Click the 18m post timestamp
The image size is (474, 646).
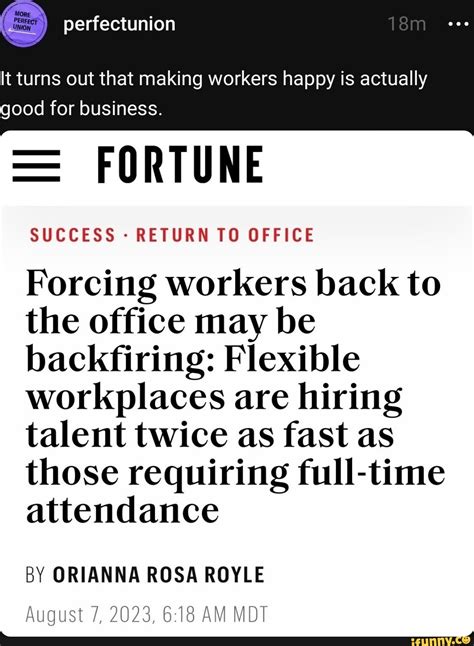tap(406, 24)
